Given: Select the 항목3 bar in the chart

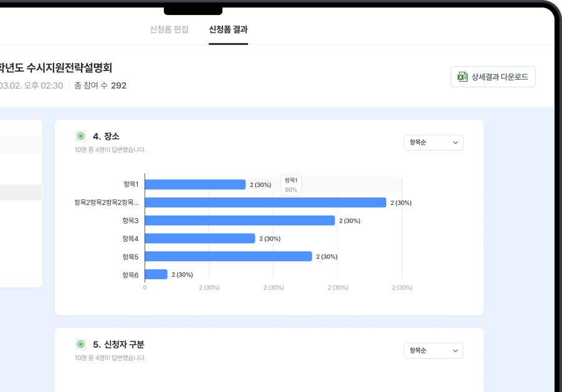Looking at the screenshot, I should 240,221.
